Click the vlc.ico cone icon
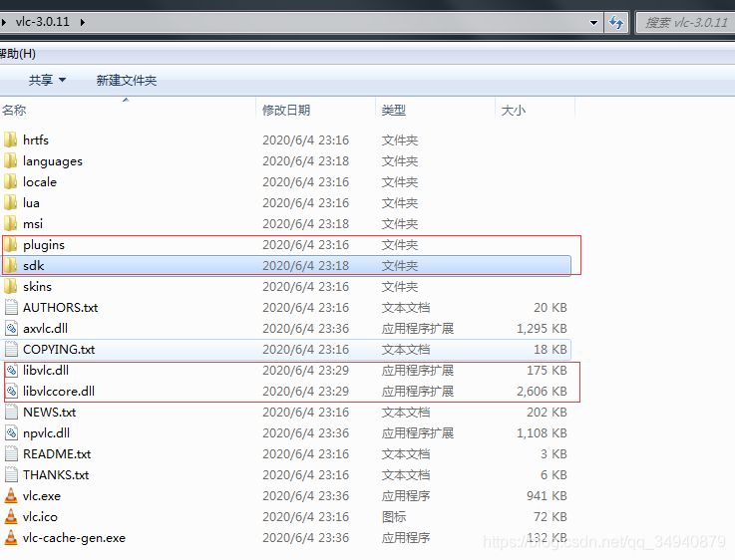This screenshot has height=560, width=735. (x=11, y=516)
